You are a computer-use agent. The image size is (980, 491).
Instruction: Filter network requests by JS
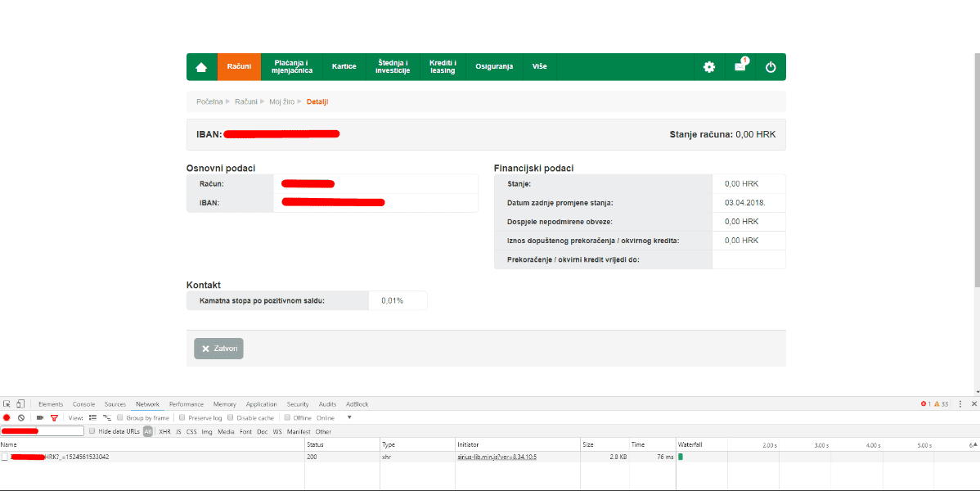pyautogui.click(x=179, y=431)
